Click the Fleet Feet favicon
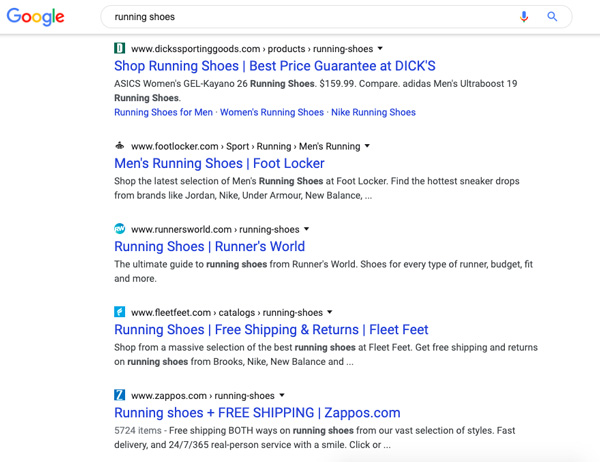600x462 pixels. click(x=119, y=312)
